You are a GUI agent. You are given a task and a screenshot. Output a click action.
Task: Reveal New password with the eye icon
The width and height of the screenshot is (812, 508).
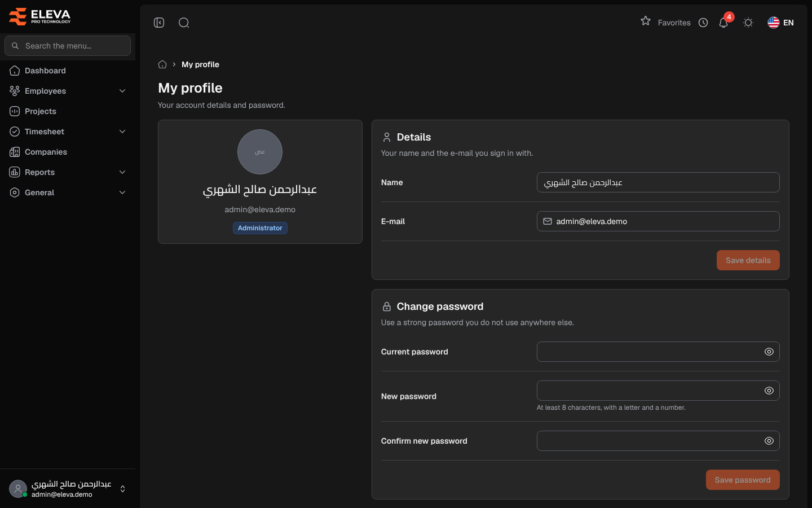point(769,391)
